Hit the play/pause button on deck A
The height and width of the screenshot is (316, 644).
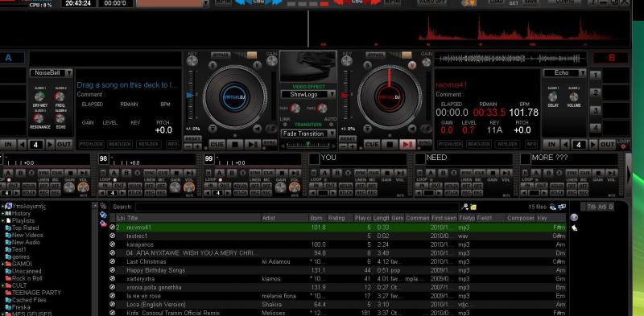252,145
